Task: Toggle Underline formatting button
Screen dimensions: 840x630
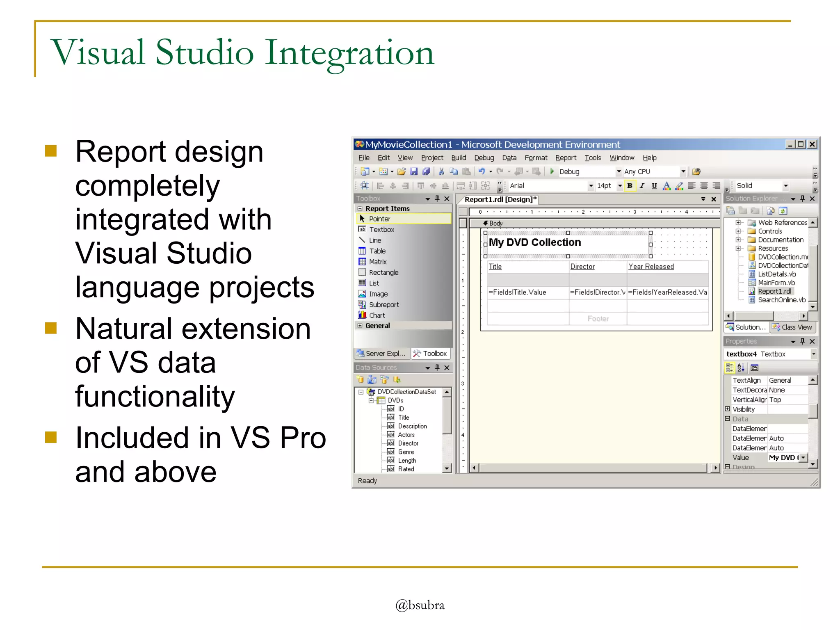Action: [x=654, y=186]
